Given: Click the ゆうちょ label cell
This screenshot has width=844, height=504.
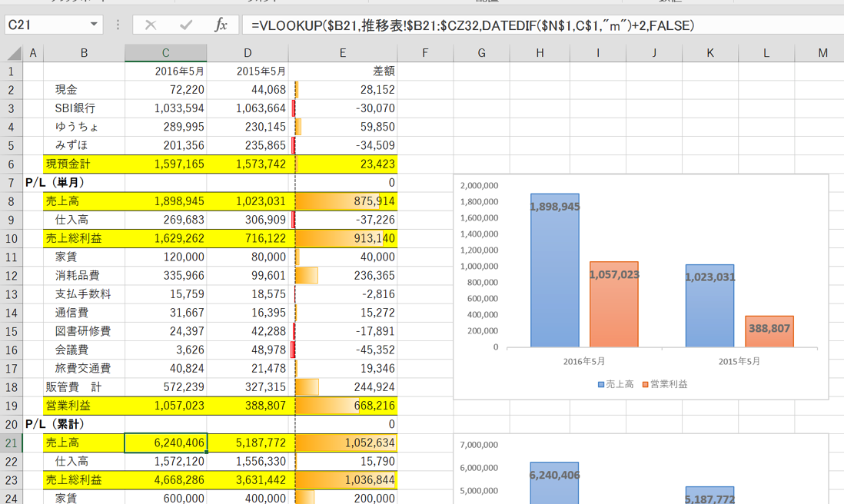Looking at the screenshot, I should (84, 127).
